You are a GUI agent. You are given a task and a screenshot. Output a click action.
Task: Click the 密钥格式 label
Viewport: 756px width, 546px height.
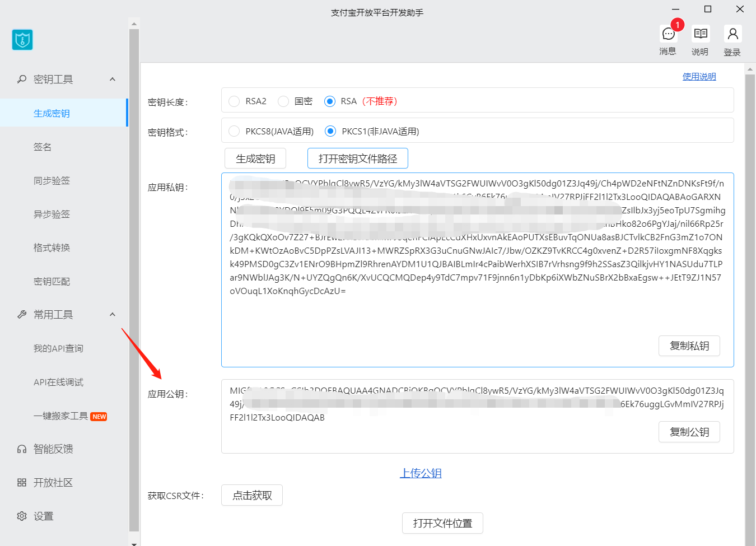point(168,132)
